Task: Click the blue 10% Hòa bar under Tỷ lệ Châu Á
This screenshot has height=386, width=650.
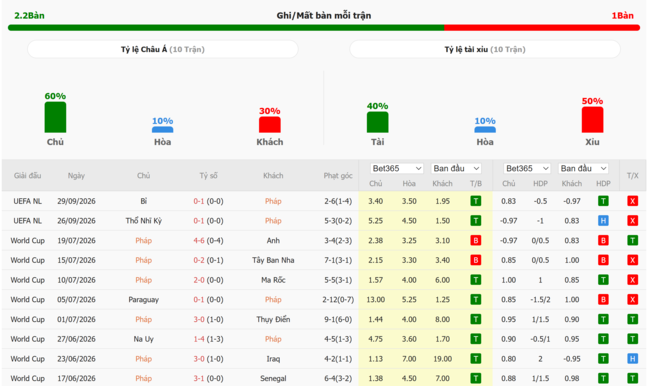Action: [x=162, y=130]
